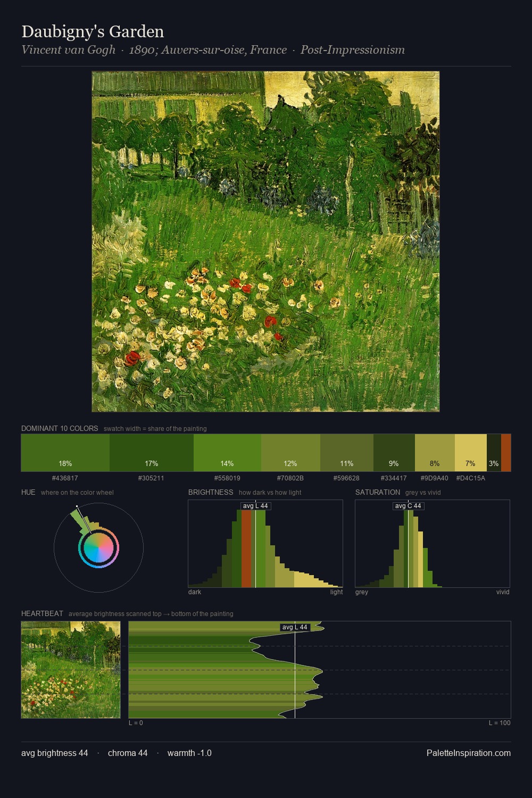Select the artist name "Vincent van Gogh"
The height and width of the screenshot is (798, 532).
[x=68, y=50]
